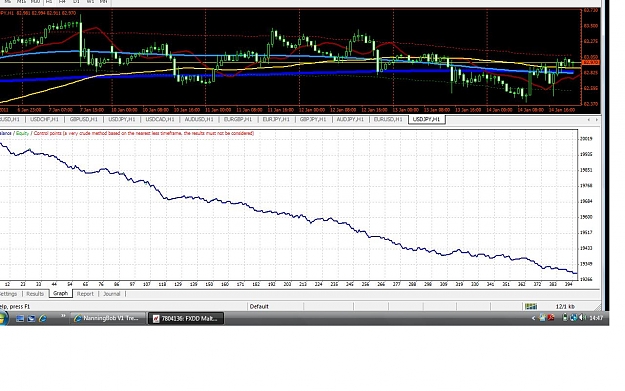Switch to the USDCAD,H1 chart tab
The width and height of the screenshot is (625, 391).
(160, 119)
